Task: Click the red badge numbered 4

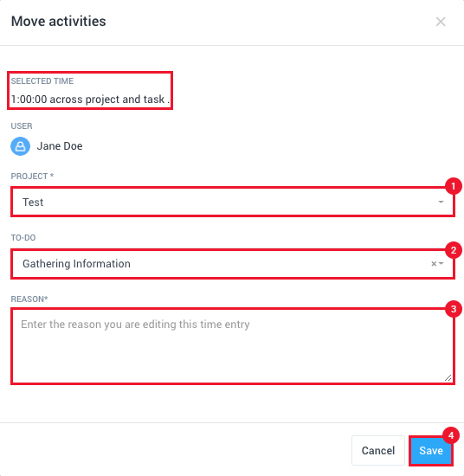Action: (x=451, y=435)
